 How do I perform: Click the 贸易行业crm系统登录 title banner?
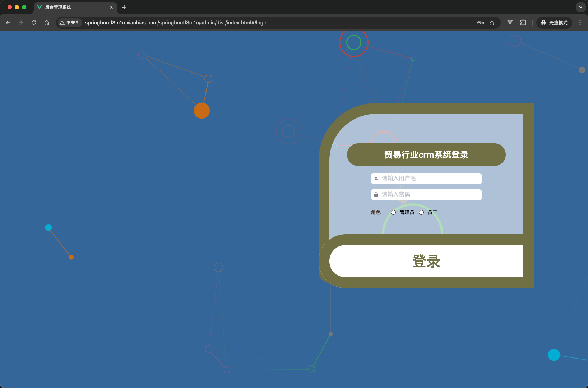[426, 155]
